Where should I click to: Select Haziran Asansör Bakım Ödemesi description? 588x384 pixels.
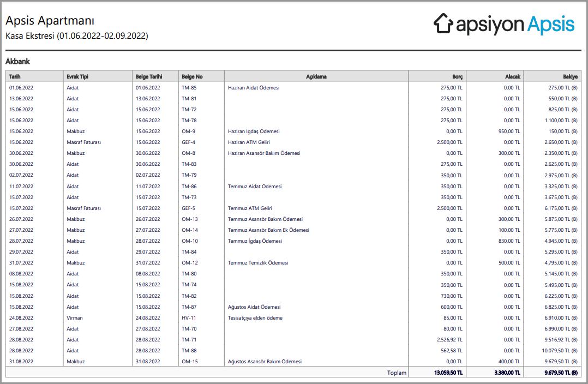click(x=264, y=153)
